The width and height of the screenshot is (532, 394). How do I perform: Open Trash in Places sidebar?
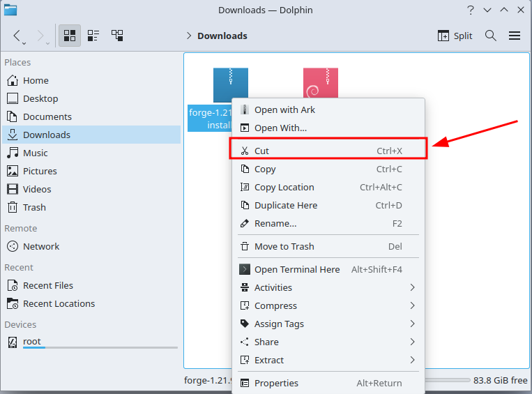click(34, 207)
